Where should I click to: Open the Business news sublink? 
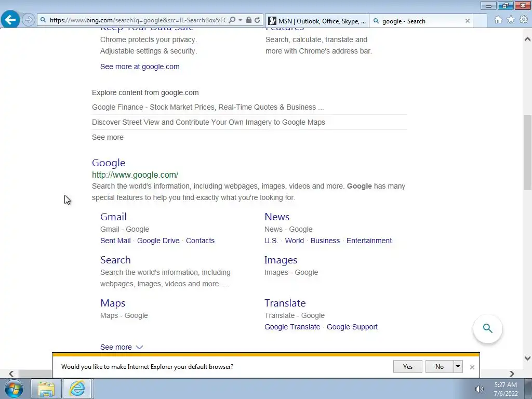[x=325, y=241]
